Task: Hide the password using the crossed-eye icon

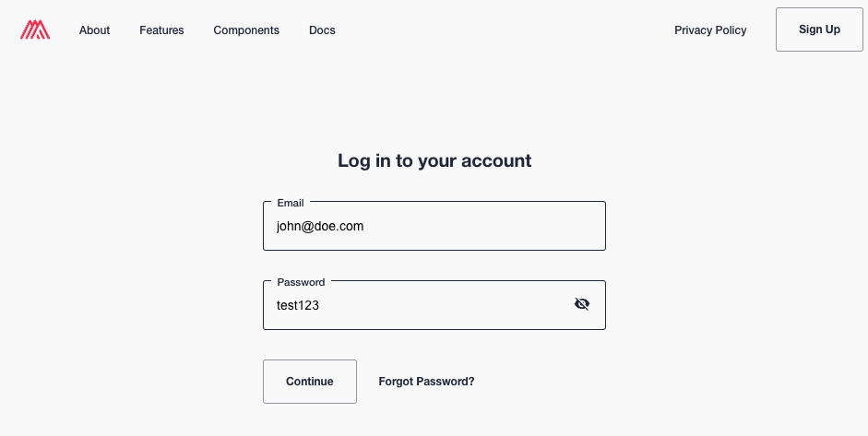Action: click(x=582, y=304)
